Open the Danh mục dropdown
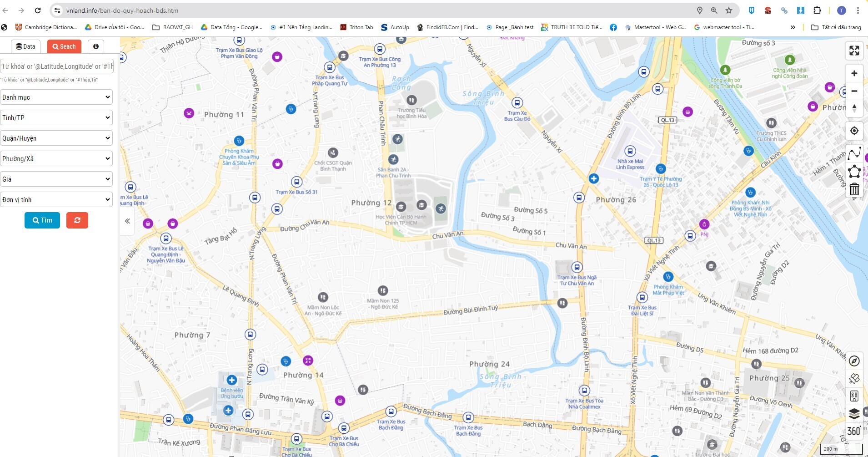This screenshot has height=457, width=868. tap(56, 97)
